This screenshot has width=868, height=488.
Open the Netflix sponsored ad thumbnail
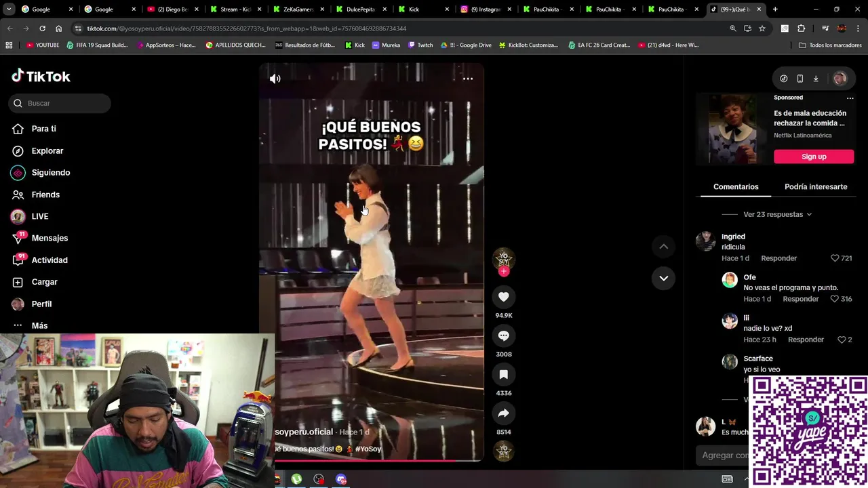(x=732, y=129)
